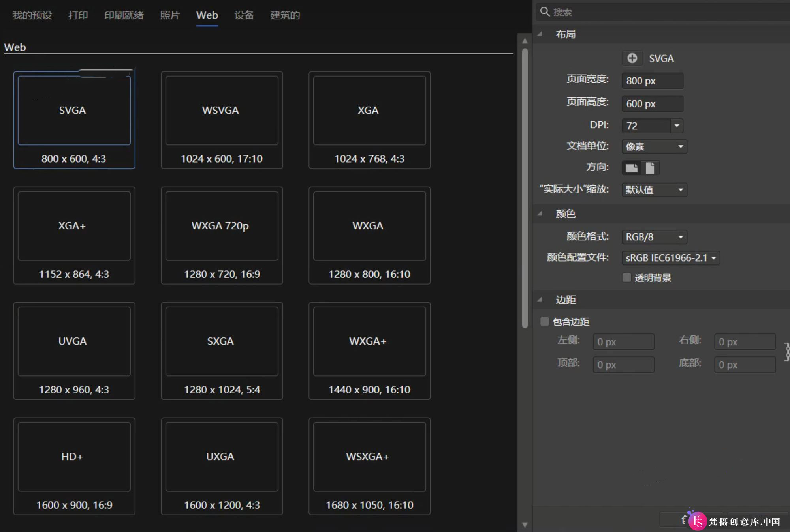The width and height of the screenshot is (790, 532).
Task: Select the WSXGA+ 1680 x 1050 preset
Action: pyautogui.click(x=370, y=466)
